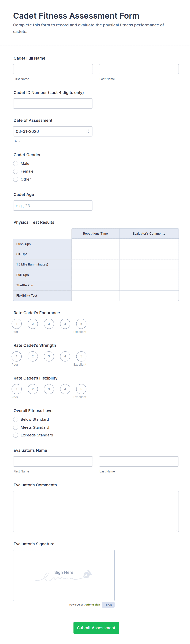This screenshot has width=190, height=644.
Task: Select the Male gender option
Action: coord(16,164)
